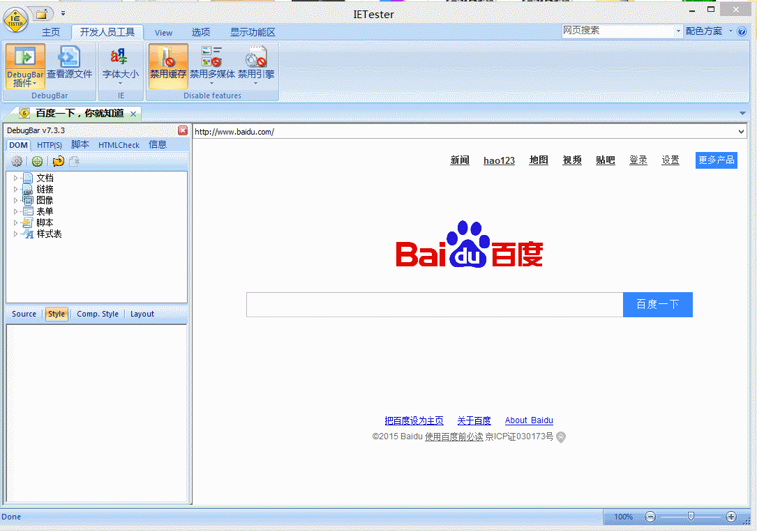Expand the 表单 tree node
757x532 pixels.
tap(15, 212)
